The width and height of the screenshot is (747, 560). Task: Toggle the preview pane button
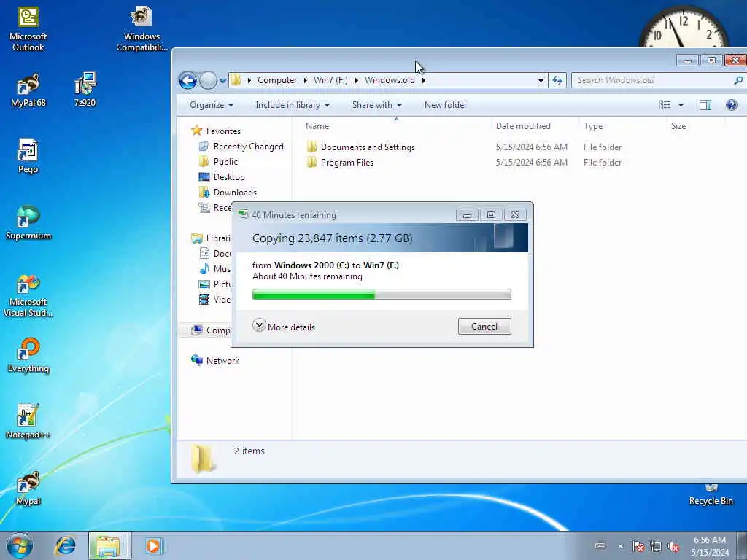pyautogui.click(x=705, y=105)
